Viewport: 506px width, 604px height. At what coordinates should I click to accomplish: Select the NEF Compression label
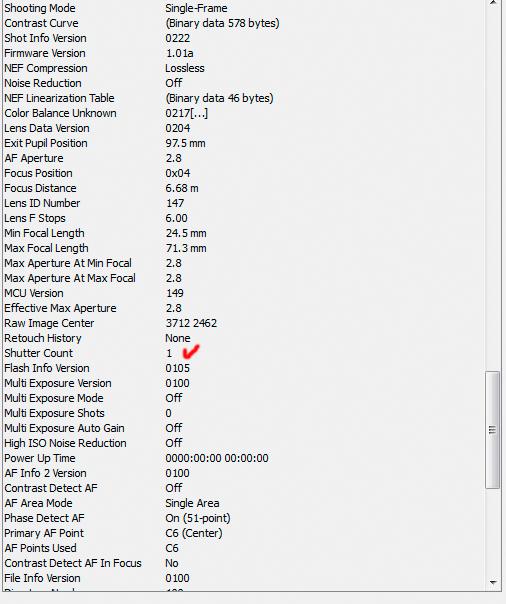(x=46, y=68)
